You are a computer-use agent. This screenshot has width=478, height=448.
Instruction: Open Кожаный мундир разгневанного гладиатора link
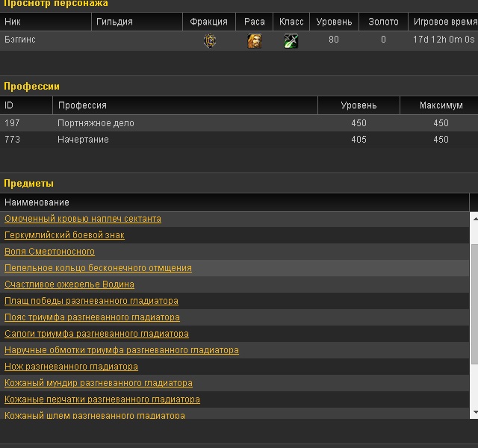(x=99, y=383)
